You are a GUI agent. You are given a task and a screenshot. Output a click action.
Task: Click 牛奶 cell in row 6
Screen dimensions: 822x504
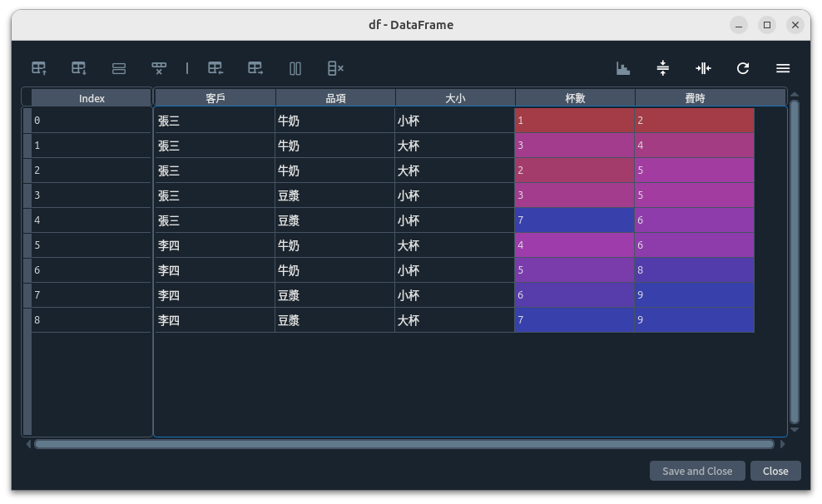point(335,270)
